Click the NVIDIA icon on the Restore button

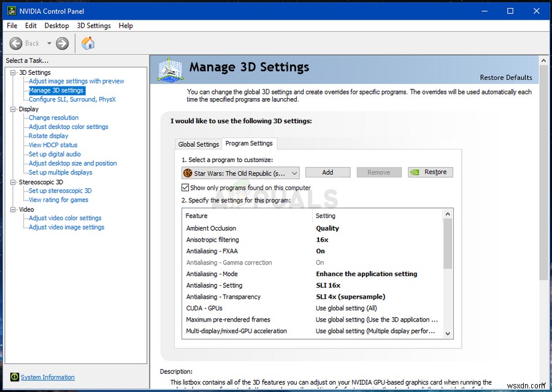415,172
